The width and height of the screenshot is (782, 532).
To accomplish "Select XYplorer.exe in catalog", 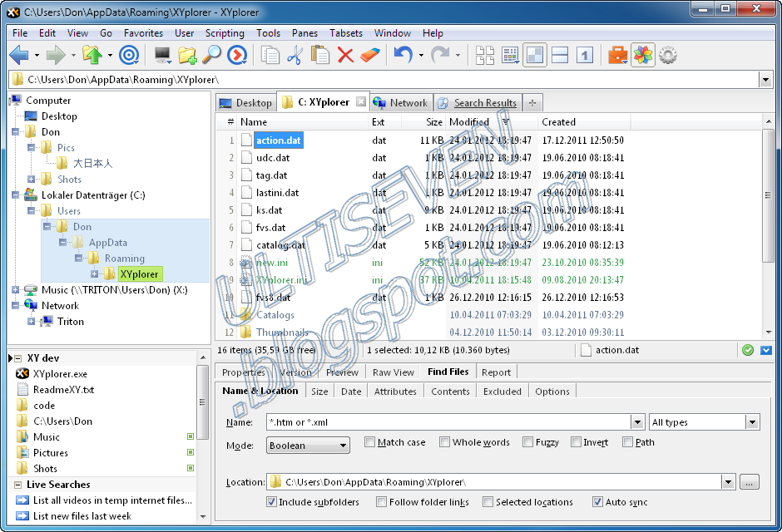I will (x=61, y=374).
